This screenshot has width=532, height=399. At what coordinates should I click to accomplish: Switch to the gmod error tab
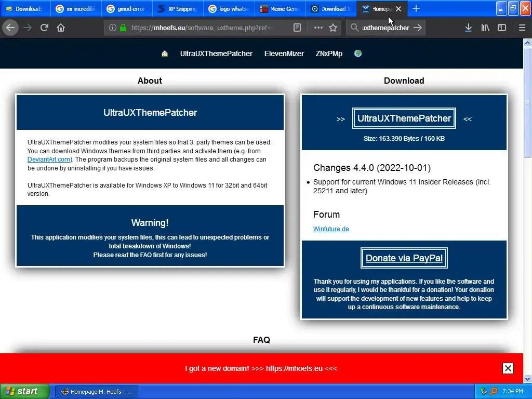(127, 9)
